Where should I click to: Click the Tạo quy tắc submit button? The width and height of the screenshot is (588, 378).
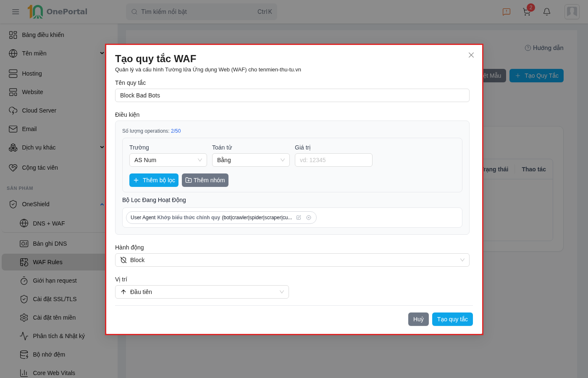point(452,319)
